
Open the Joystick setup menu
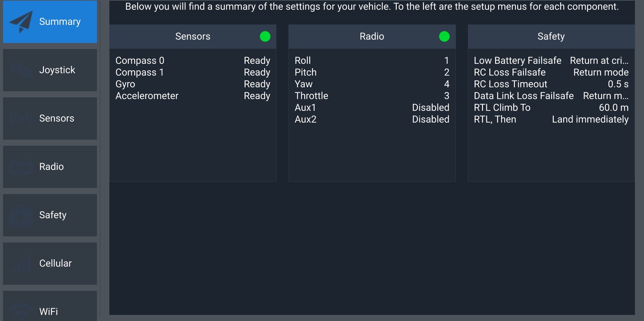click(x=57, y=70)
